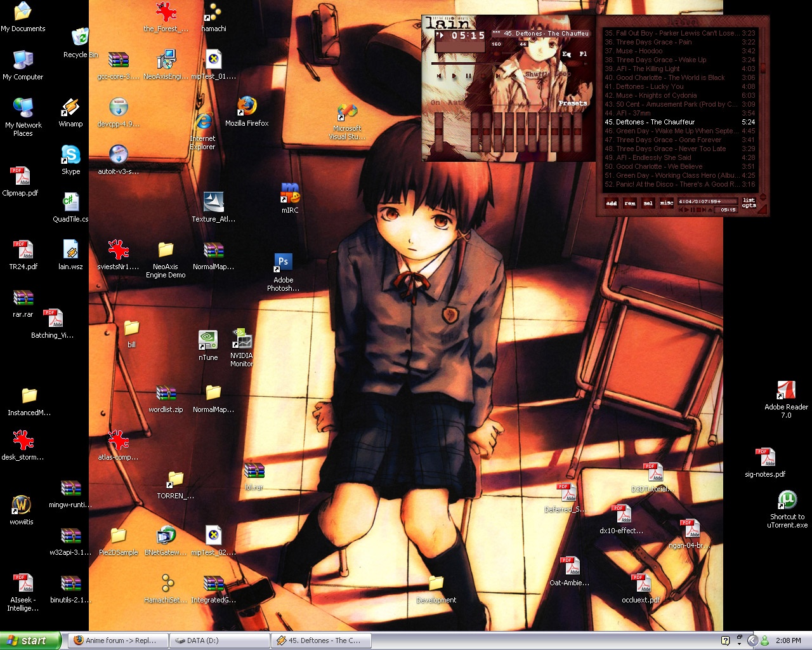Image resolution: width=812 pixels, height=650 pixels.
Task: Select the Texture_Atl... image file
Action: point(213,208)
